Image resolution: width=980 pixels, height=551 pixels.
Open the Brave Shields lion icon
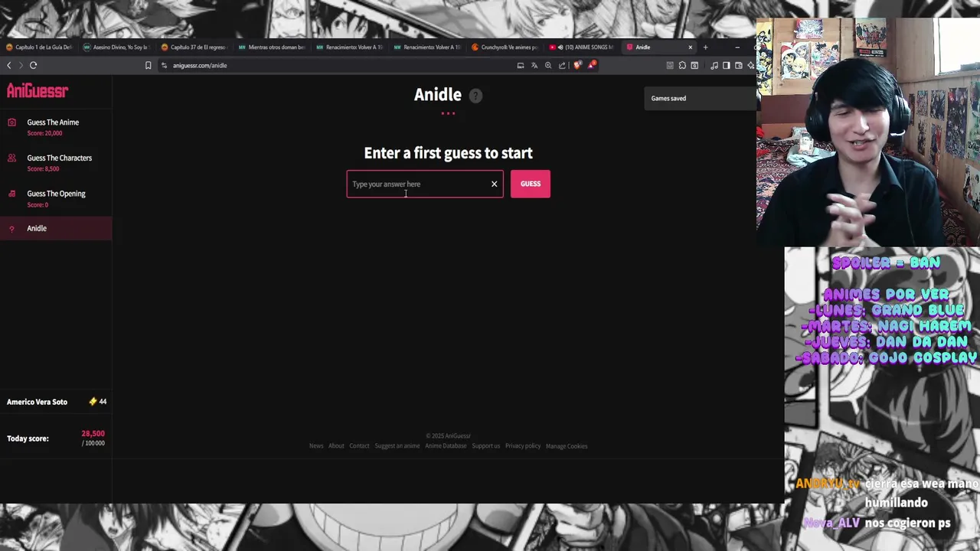(x=577, y=65)
